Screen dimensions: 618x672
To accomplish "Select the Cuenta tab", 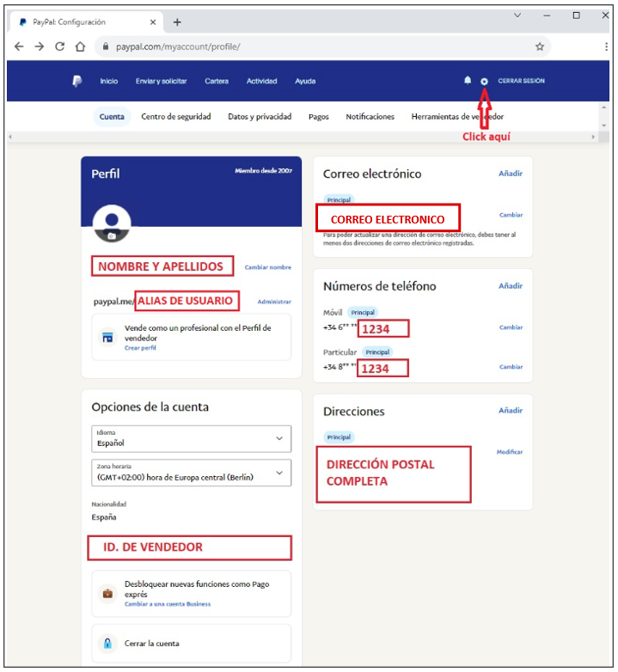I will pos(112,117).
